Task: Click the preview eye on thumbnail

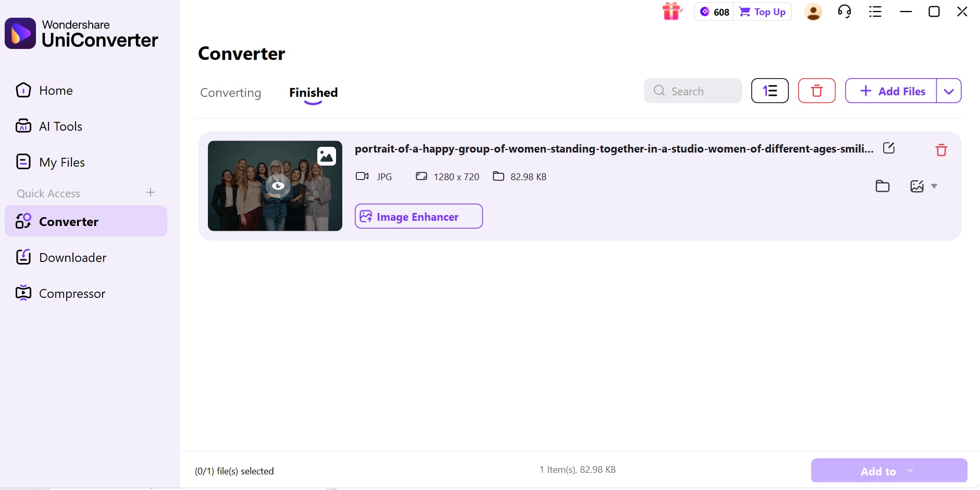Action: [278, 186]
